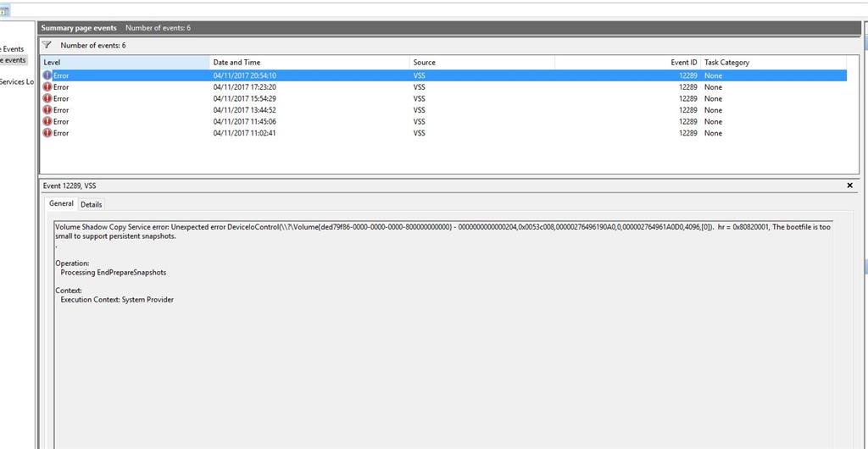Screen dimensions: 868x449
Task: Sort by the Event ID column
Action: (x=628, y=63)
